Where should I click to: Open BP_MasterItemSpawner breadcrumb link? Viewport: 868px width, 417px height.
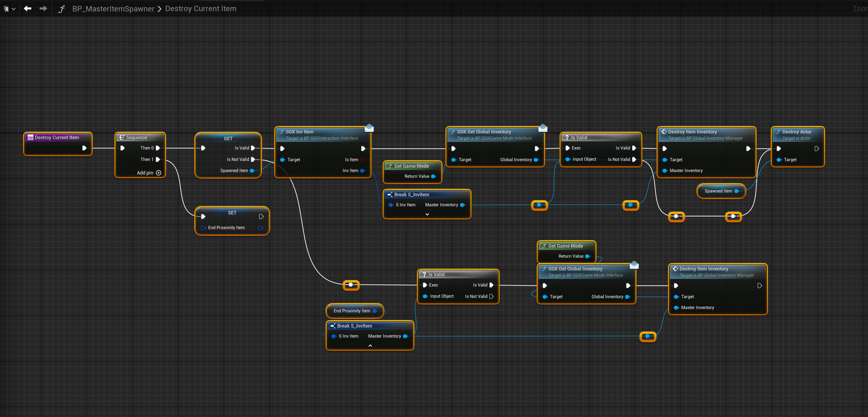[x=113, y=9]
